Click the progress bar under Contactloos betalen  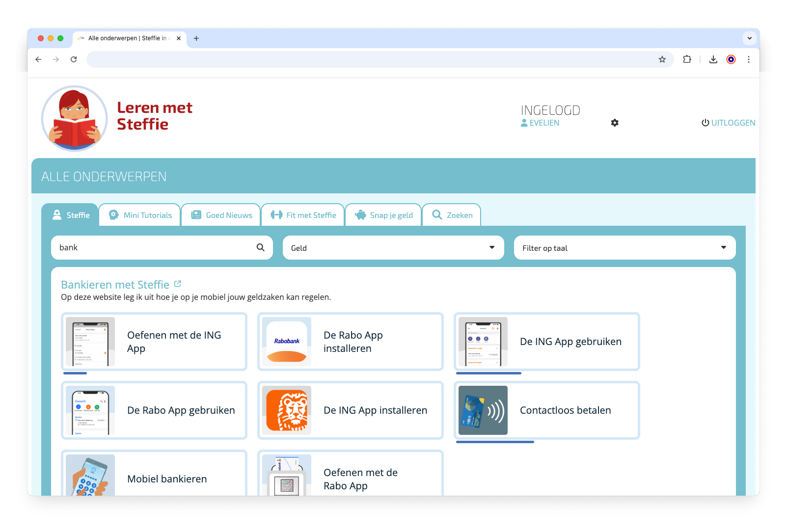tap(495, 442)
